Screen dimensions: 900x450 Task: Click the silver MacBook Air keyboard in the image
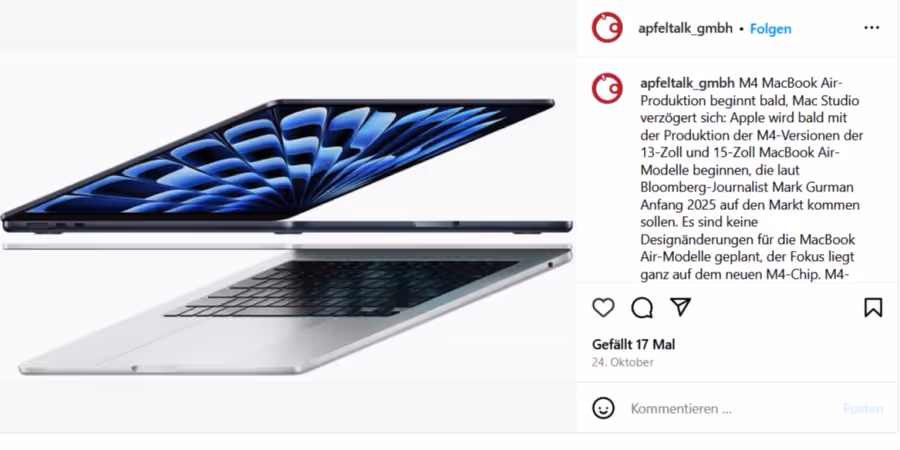coord(342,289)
